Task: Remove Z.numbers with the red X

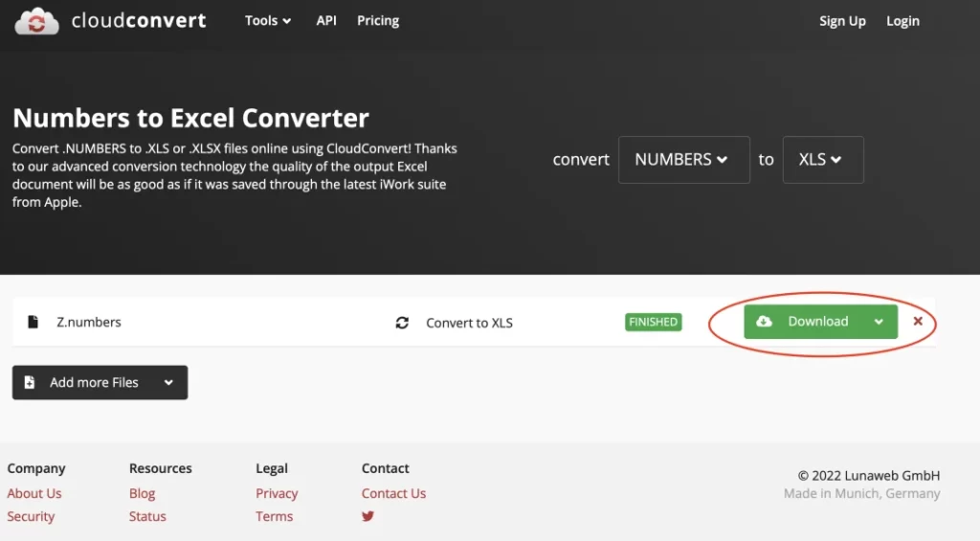Action: (x=918, y=321)
